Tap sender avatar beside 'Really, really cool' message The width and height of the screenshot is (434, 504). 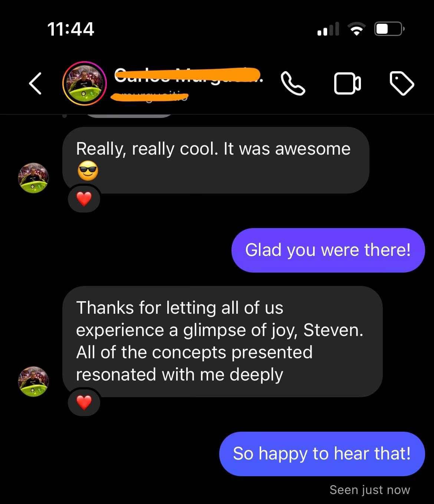(33, 178)
